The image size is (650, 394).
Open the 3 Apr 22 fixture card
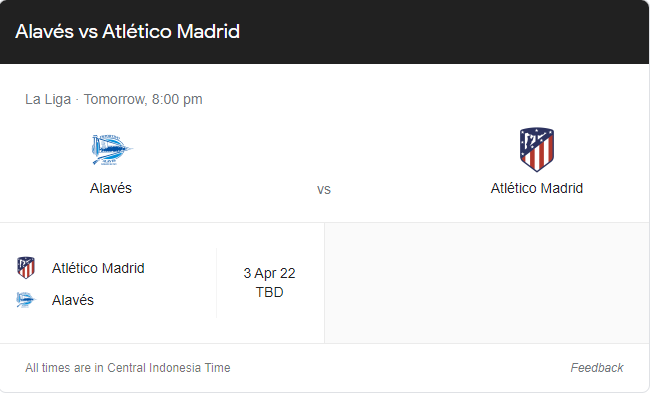(162, 283)
